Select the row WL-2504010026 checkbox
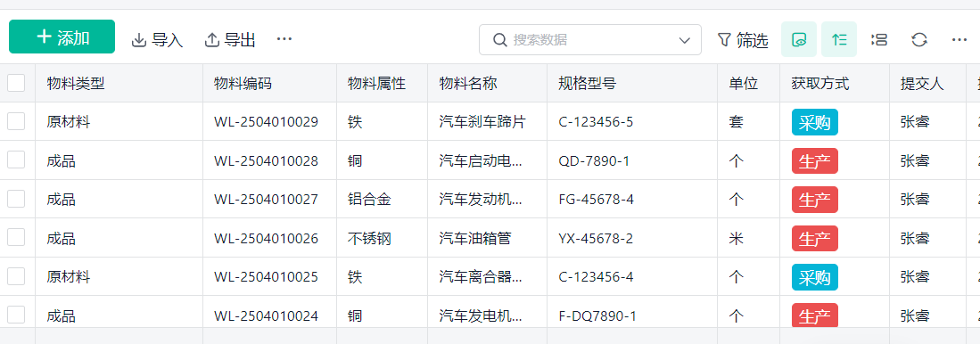This screenshot has height=344, width=980. coord(16,237)
